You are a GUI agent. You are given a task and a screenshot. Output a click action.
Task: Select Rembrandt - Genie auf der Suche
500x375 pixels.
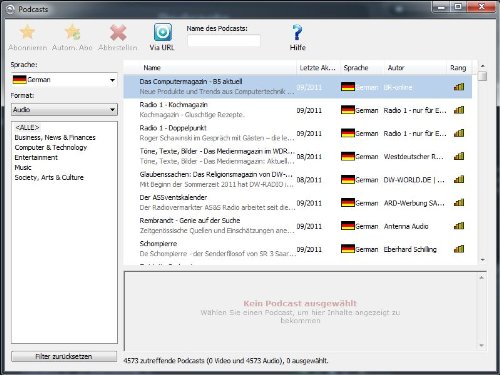(190, 220)
